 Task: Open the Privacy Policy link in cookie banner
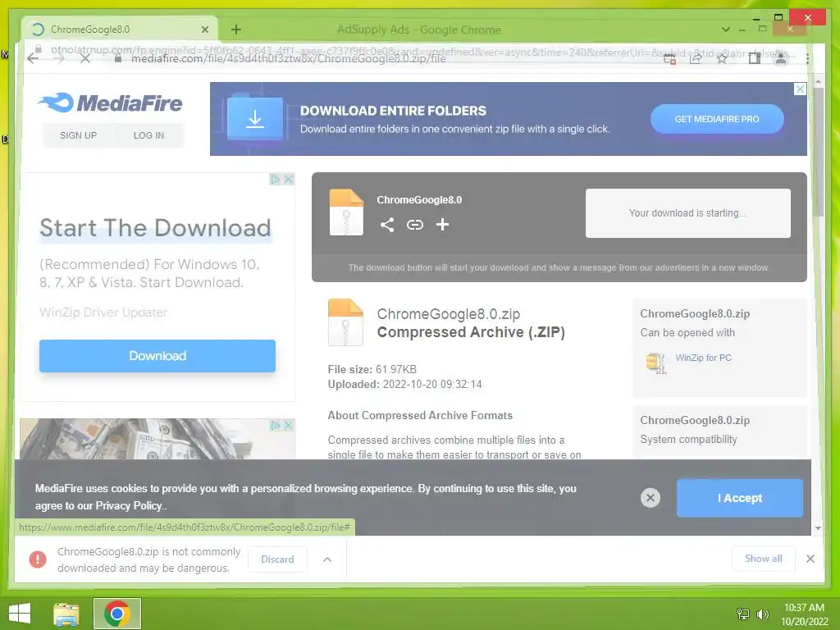click(x=128, y=505)
